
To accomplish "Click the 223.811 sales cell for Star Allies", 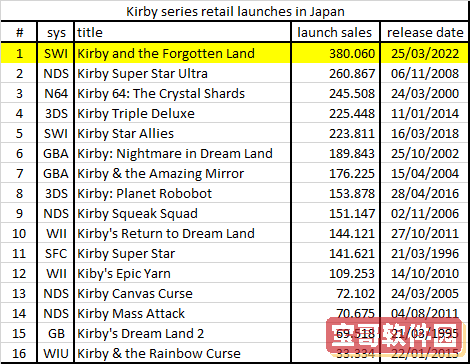I will pyautogui.click(x=335, y=133).
